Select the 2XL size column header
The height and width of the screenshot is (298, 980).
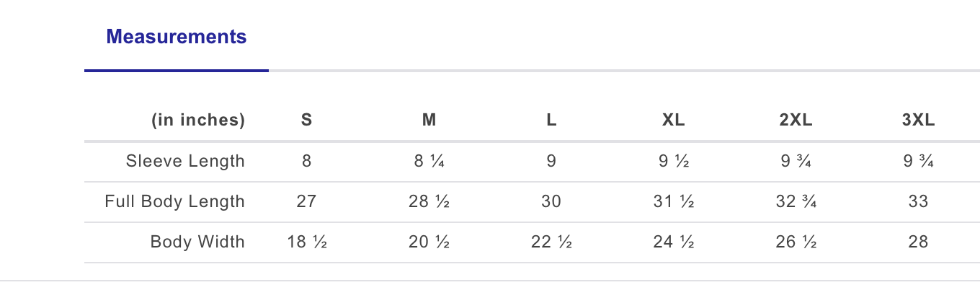[x=796, y=120]
